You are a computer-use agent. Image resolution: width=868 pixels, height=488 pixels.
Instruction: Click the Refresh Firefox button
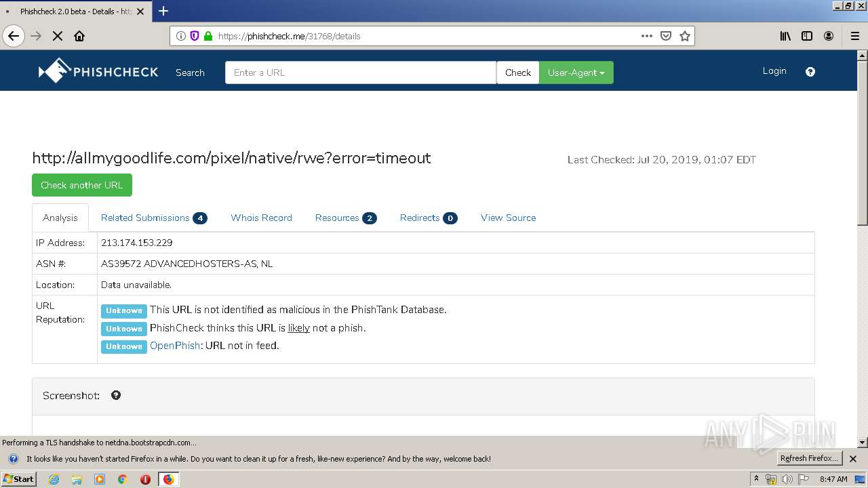[x=810, y=458]
